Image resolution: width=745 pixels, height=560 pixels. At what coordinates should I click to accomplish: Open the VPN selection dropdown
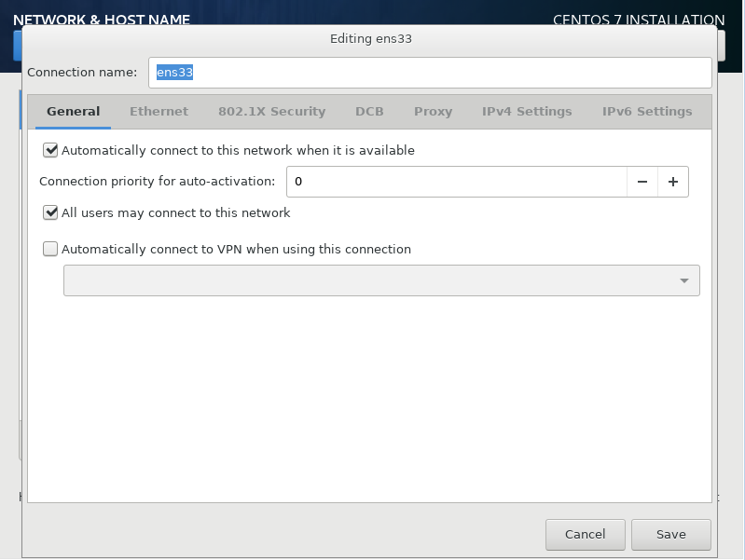[381, 280]
